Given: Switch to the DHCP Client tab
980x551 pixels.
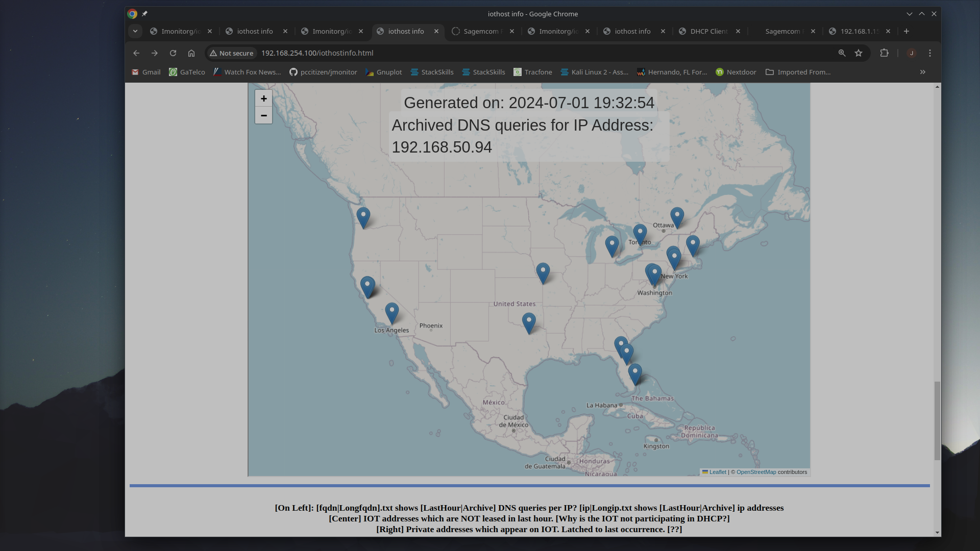Looking at the screenshot, I should click(x=708, y=31).
